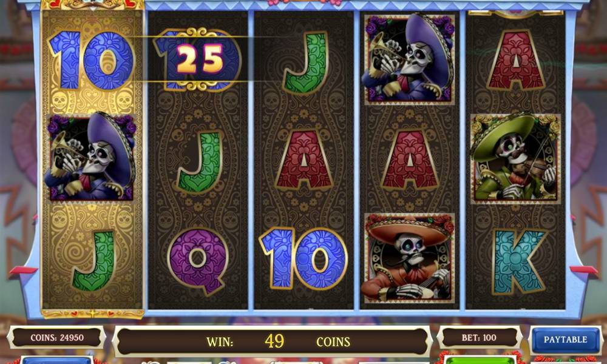Click the orange guitar mariachi skeleton symbol
Viewport: 607px width, 364px height.
(409, 257)
